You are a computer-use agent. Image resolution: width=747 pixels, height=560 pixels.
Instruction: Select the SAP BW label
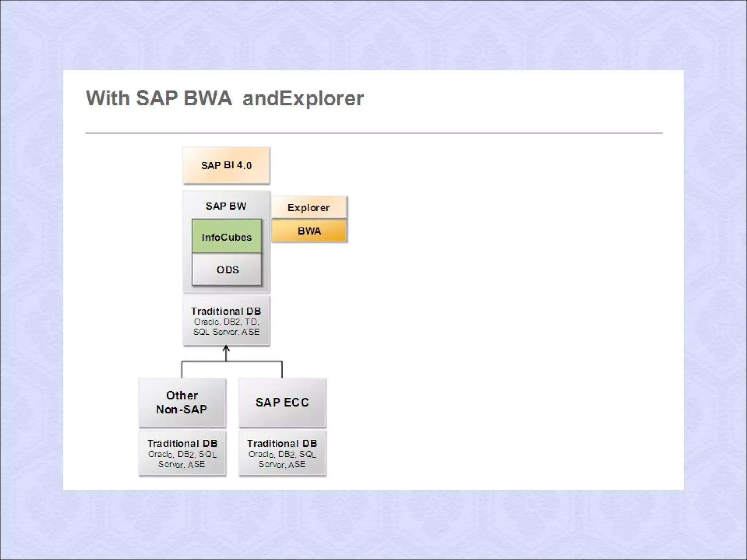(x=226, y=206)
